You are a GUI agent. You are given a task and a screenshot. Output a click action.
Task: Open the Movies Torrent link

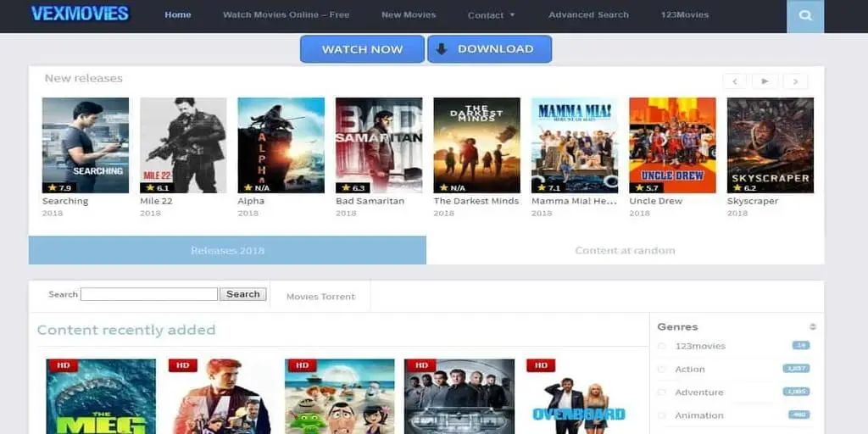[320, 297]
